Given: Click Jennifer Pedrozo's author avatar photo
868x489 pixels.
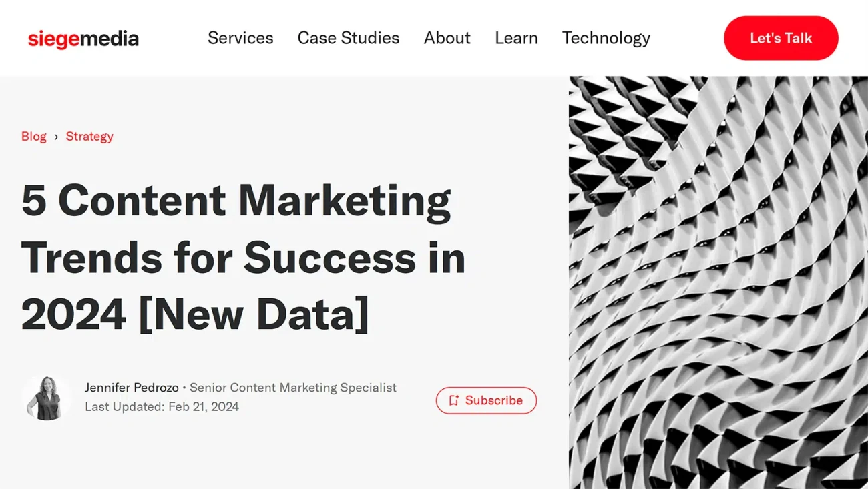Looking at the screenshot, I should [x=45, y=398].
